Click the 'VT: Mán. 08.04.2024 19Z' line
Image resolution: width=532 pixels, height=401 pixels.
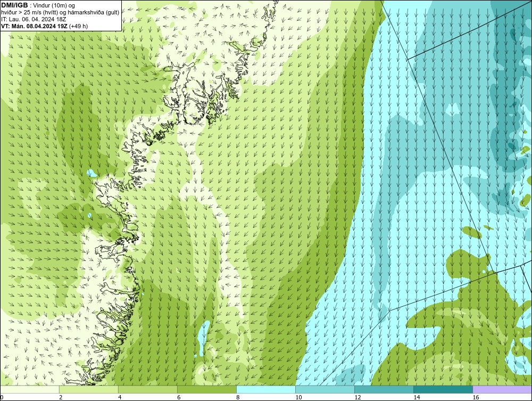tap(35, 26)
